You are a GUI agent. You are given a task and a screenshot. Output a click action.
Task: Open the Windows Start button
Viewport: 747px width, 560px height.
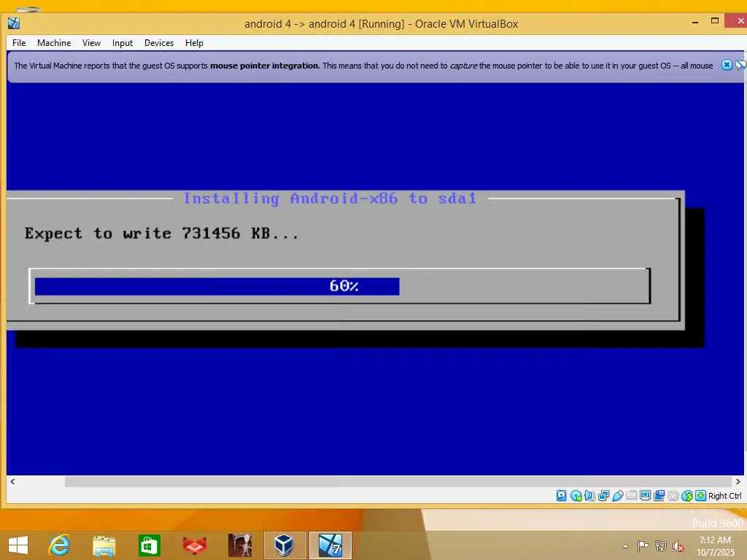tap(18, 545)
